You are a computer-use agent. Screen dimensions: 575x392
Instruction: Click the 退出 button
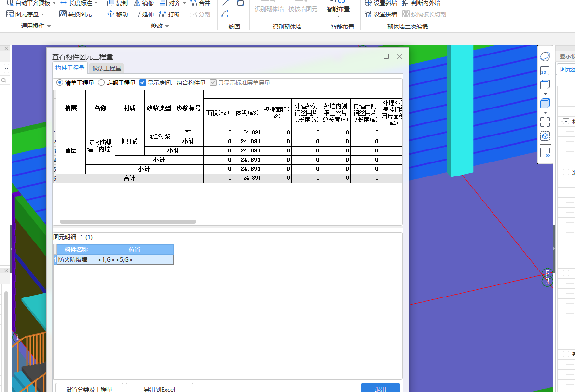(380, 388)
